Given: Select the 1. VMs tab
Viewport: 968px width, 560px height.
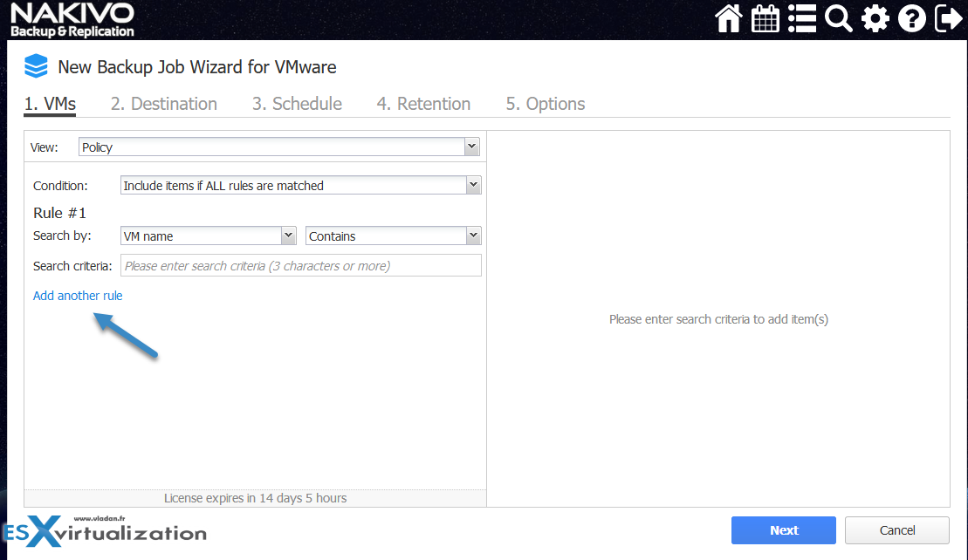Looking at the screenshot, I should (x=50, y=104).
